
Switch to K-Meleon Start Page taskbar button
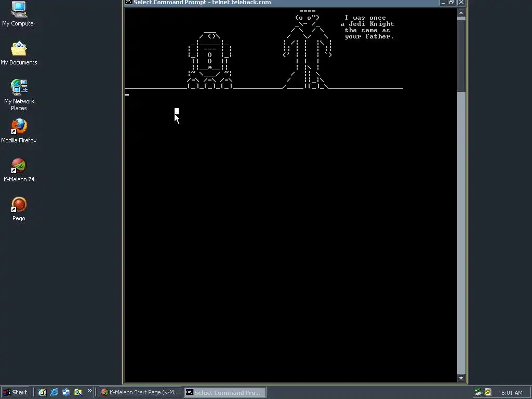tap(141, 392)
